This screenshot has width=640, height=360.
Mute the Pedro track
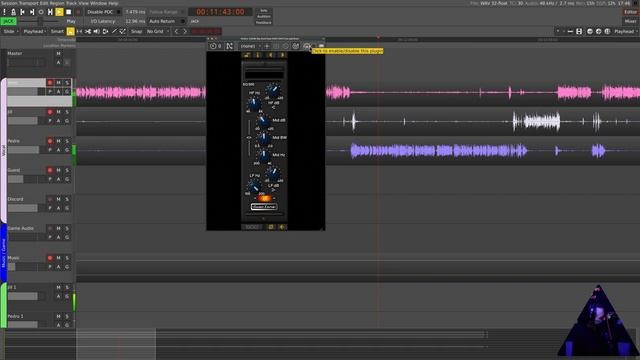pos(58,141)
